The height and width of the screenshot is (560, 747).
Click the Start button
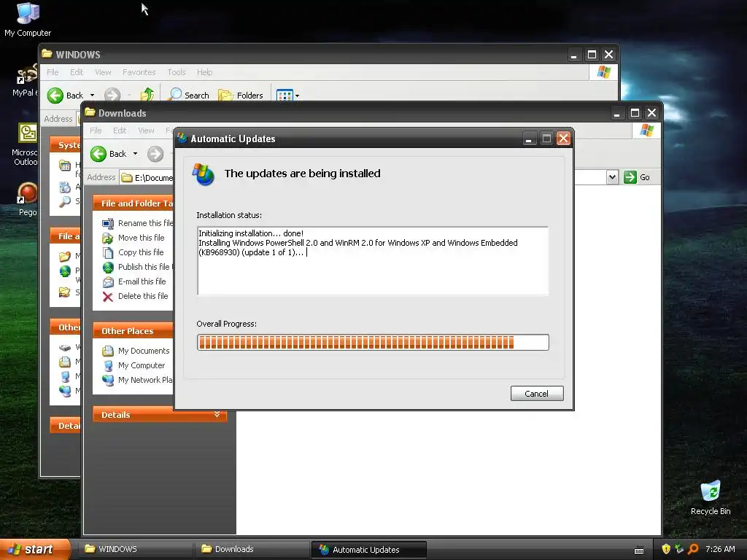35,549
